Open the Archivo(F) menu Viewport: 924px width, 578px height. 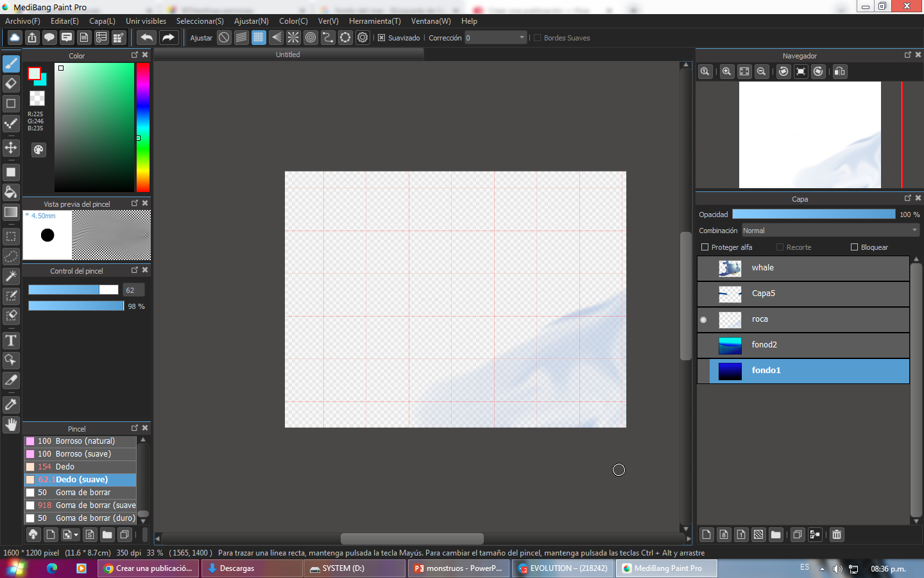pos(22,21)
